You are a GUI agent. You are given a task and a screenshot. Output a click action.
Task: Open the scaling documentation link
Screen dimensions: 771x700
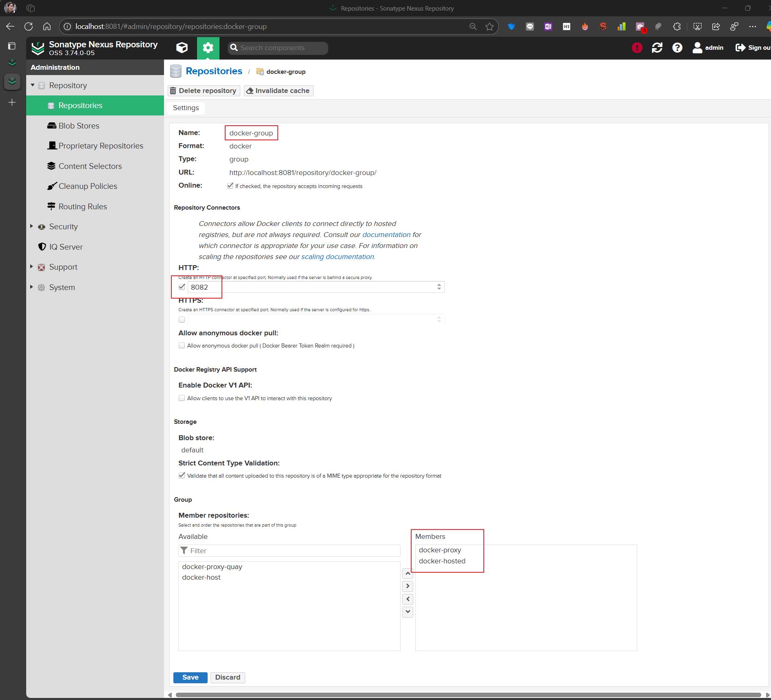[337, 257]
